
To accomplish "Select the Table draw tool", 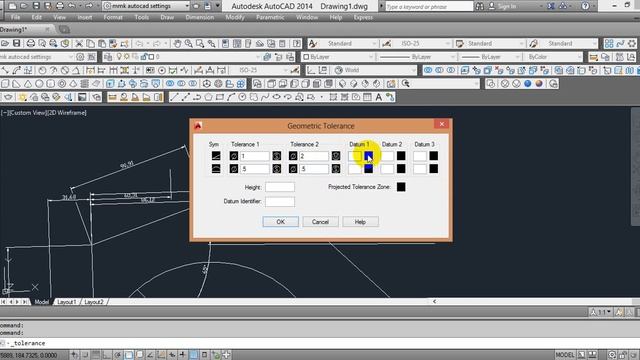I will point(367,97).
